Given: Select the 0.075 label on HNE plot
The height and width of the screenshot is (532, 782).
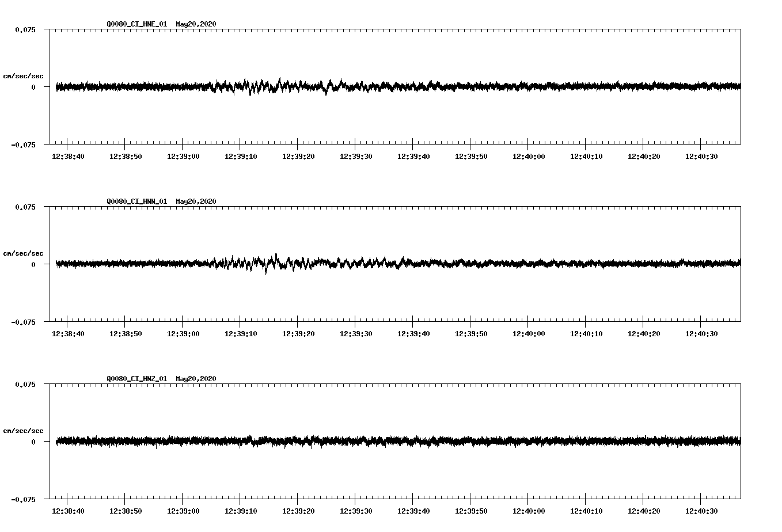Looking at the screenshot, I should 25,29.
